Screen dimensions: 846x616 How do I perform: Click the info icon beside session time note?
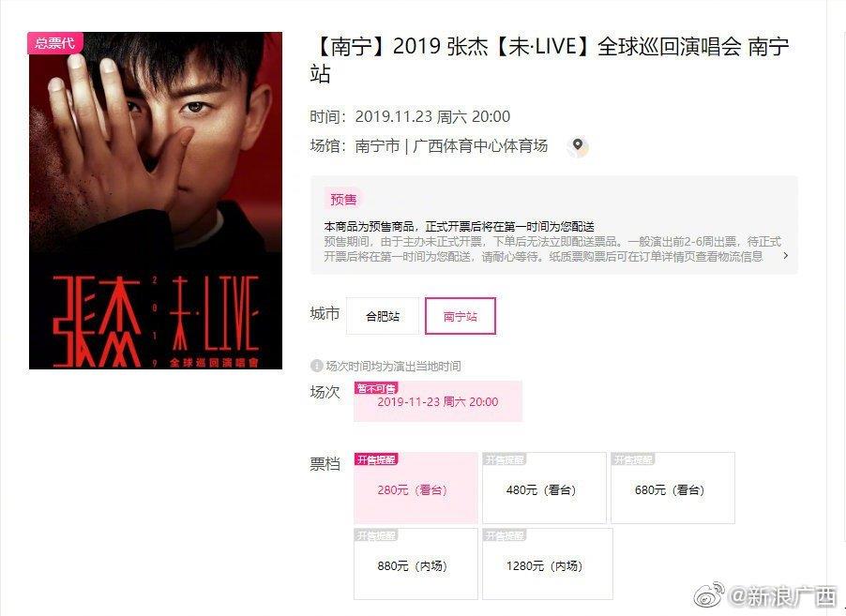tap(316, 367)
